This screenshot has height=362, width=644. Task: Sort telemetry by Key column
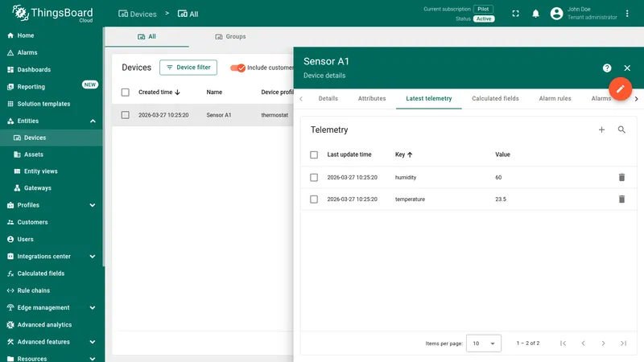point(404,154)
